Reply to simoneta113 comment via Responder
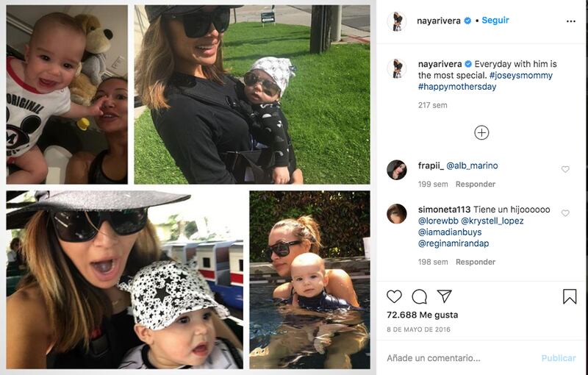Viewport: 588px width, 375px height. [476, 262]
